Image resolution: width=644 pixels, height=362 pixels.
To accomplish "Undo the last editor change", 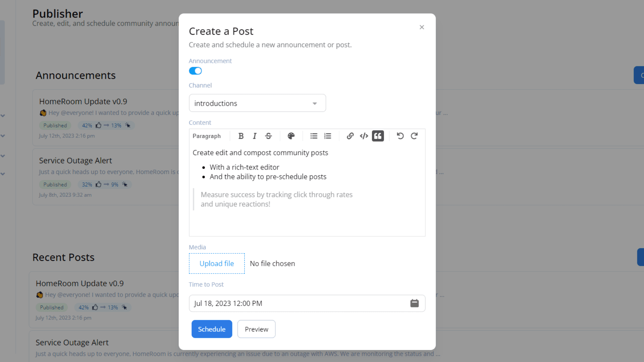I will 400,136.
